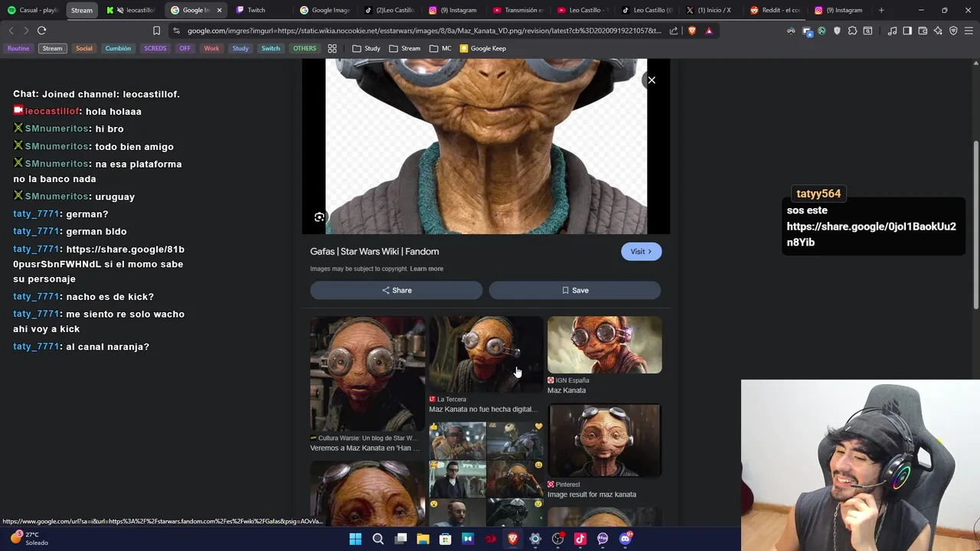Open the Switch bookmark group
Screen dimensions: 980x551
[271, 48]
